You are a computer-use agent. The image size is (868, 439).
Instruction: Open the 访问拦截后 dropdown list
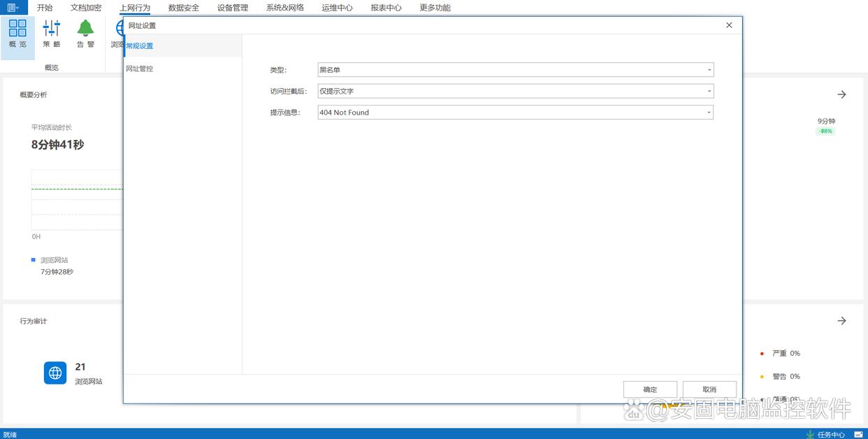click(709, 91)
